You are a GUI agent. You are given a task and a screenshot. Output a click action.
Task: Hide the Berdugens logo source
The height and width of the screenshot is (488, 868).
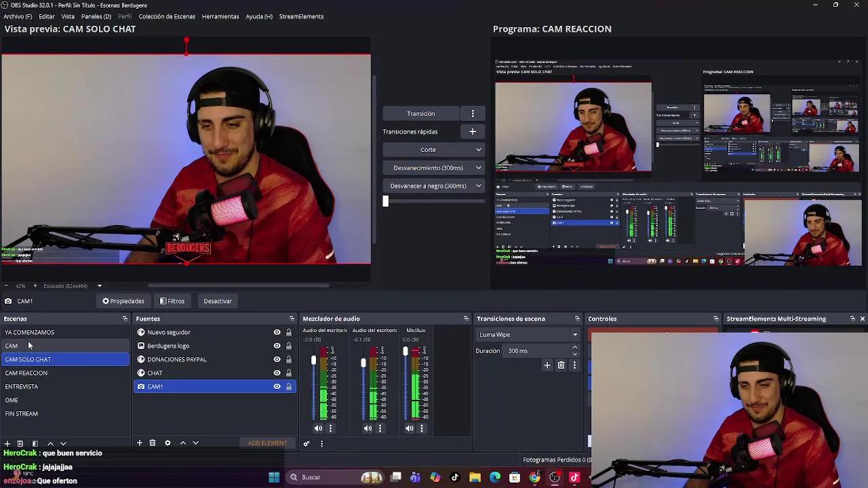click(x=277, y=346)
